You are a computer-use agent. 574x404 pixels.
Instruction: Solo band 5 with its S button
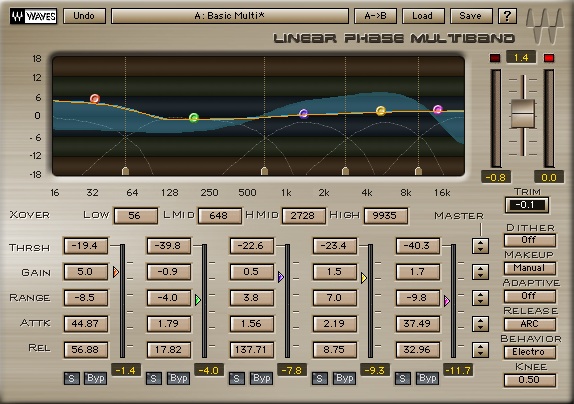pos(403,378)
